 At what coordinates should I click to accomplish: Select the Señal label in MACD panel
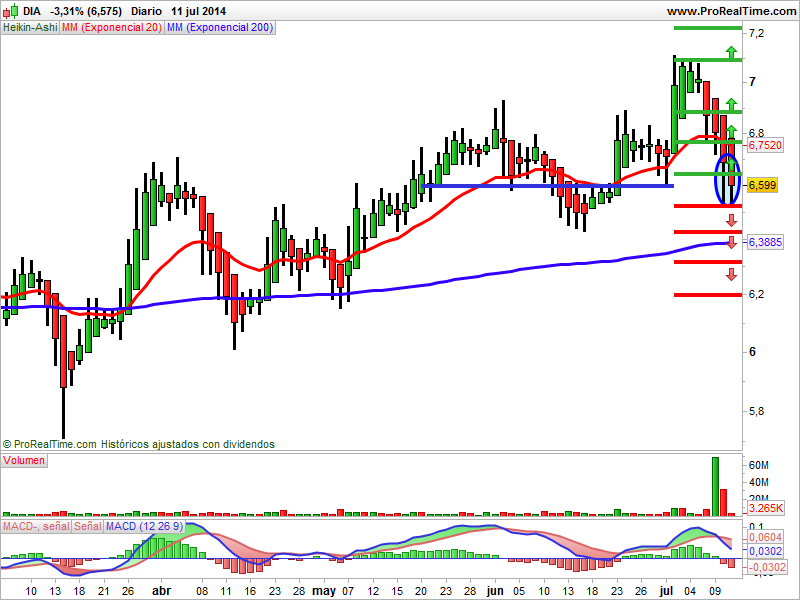[x=88, y=526]
